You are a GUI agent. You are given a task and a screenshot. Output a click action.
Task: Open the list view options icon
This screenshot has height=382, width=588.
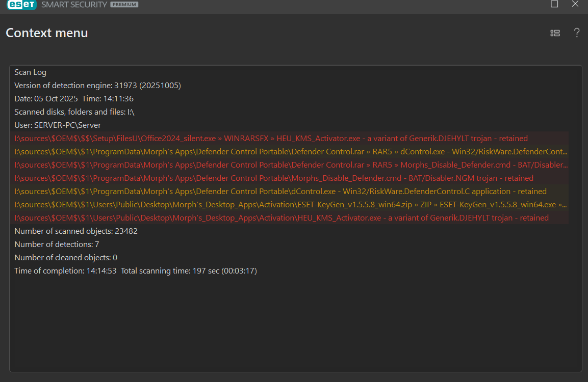[555, 33]
